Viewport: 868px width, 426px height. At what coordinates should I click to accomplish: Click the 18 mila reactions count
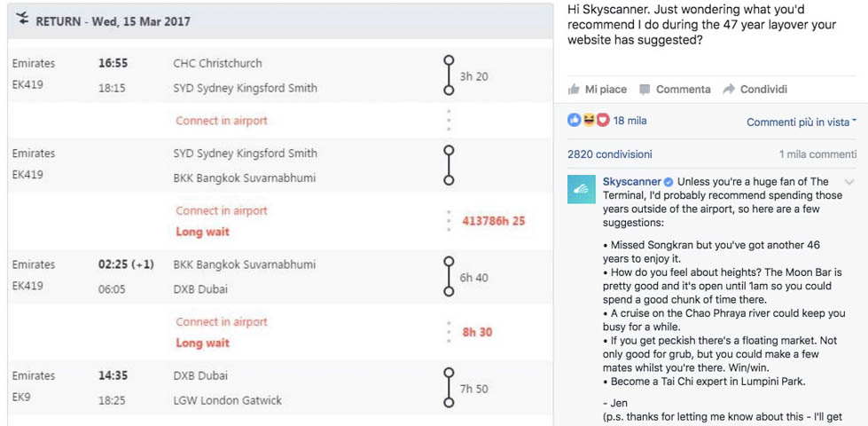[630, 121]
